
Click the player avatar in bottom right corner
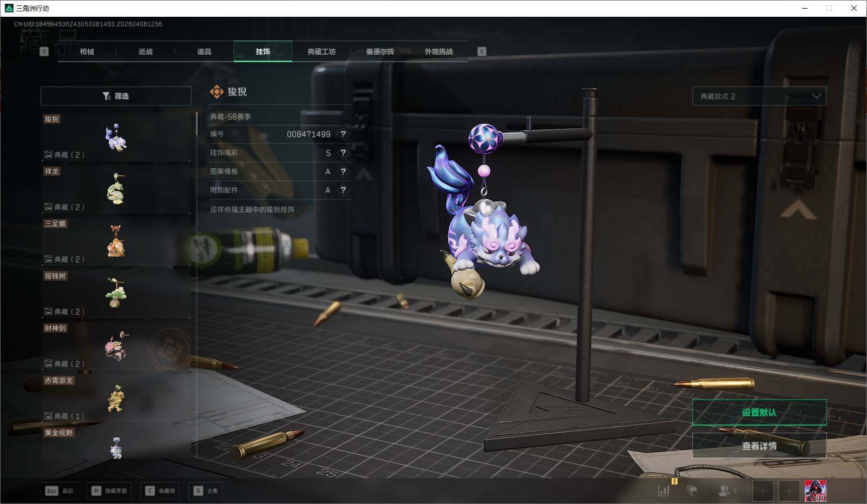click(x=817, y=490)
